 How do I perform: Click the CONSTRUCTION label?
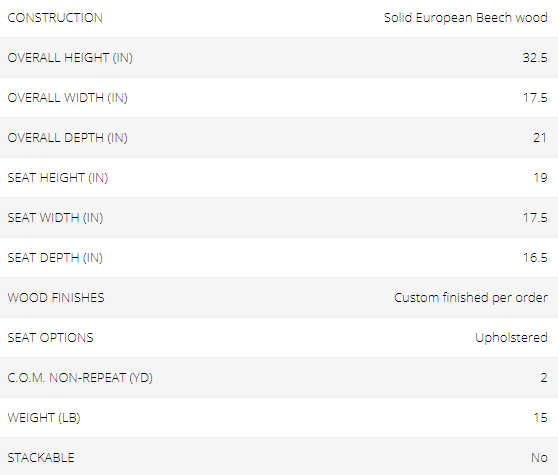(x=55, y=18)
